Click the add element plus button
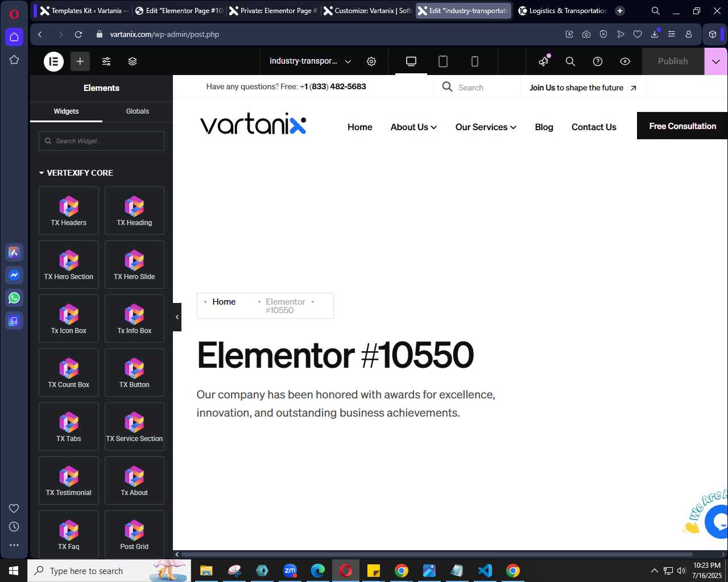 [x=80, y=61]
